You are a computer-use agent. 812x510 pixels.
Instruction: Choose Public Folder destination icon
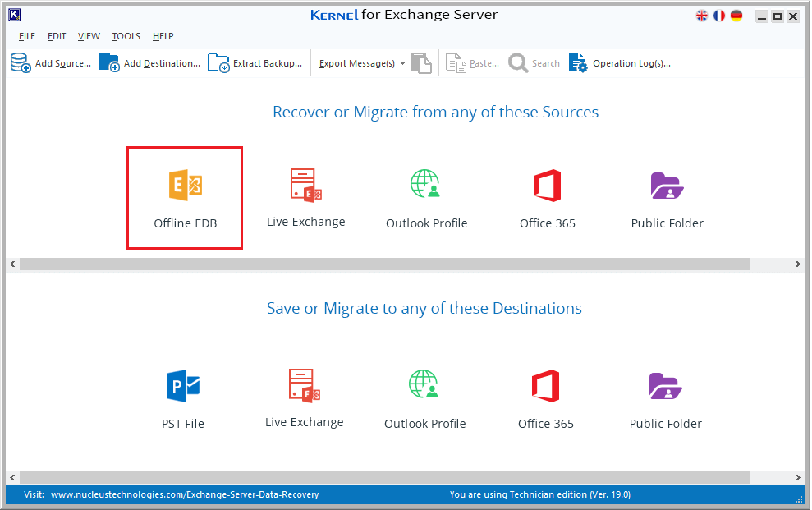pos(666,386)
